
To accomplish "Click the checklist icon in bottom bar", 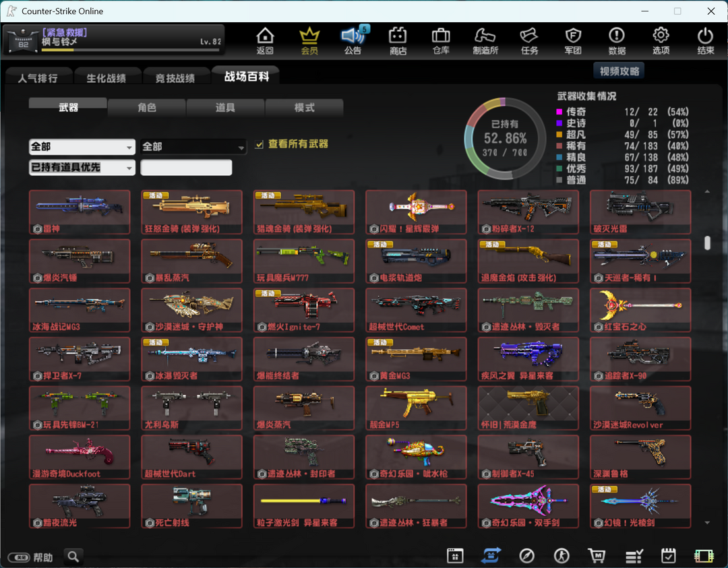I will (634, 555).
